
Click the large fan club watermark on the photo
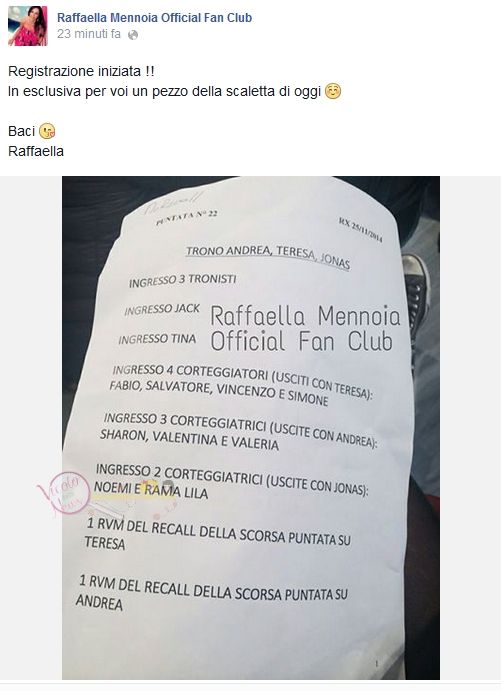pos(305,329)
